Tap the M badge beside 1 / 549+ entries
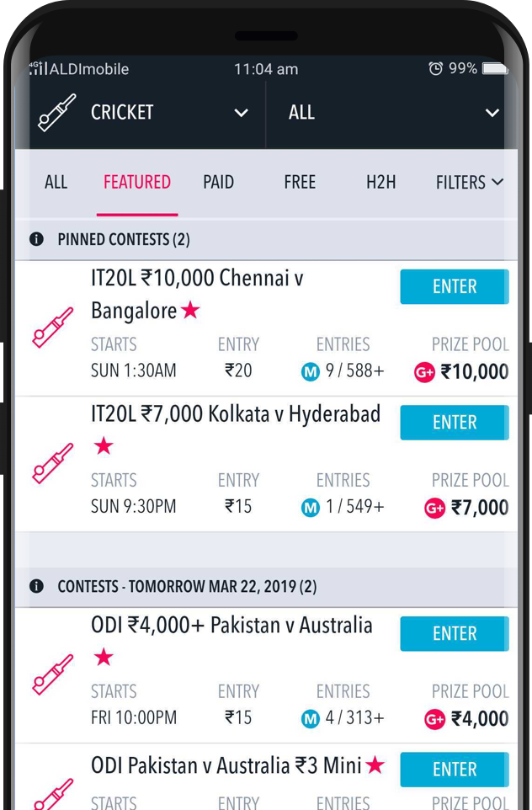 click(x=310, y=509)
